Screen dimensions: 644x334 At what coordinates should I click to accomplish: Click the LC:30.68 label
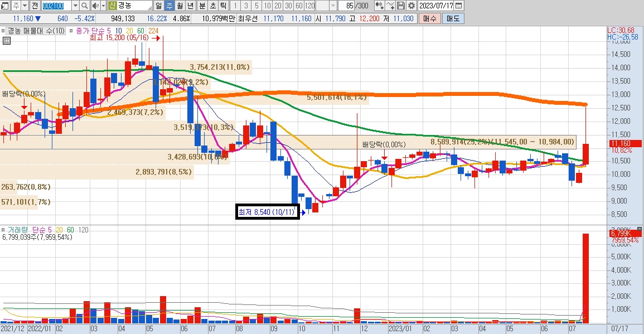tap(621, 31)
